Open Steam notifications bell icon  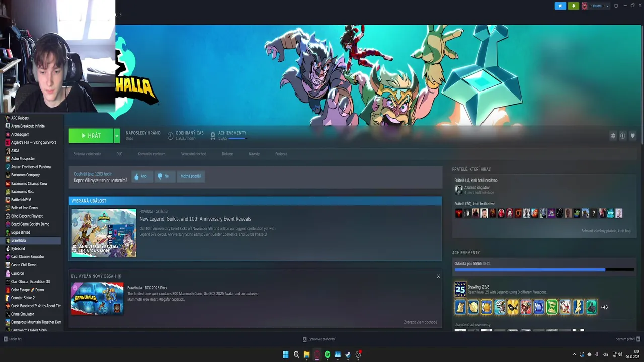pos(573,6)
